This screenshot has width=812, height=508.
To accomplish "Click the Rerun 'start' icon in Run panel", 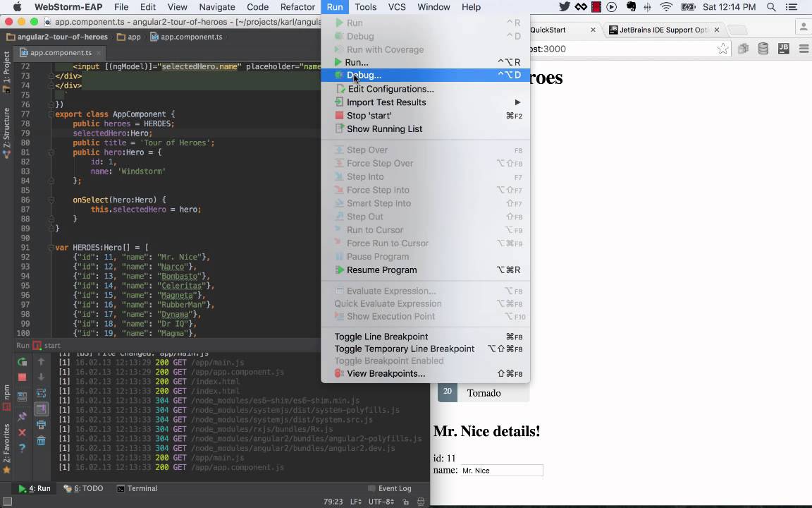I will point(22,362).
